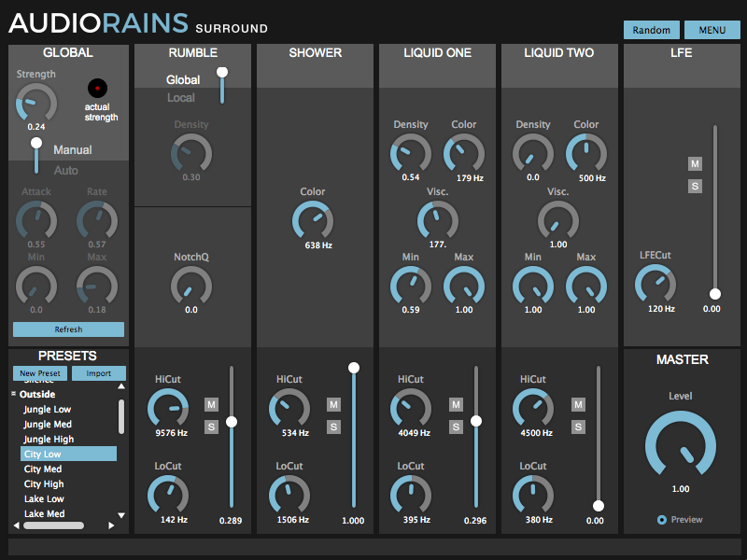Click the Liquid One Min knob

tap(410, 287)
